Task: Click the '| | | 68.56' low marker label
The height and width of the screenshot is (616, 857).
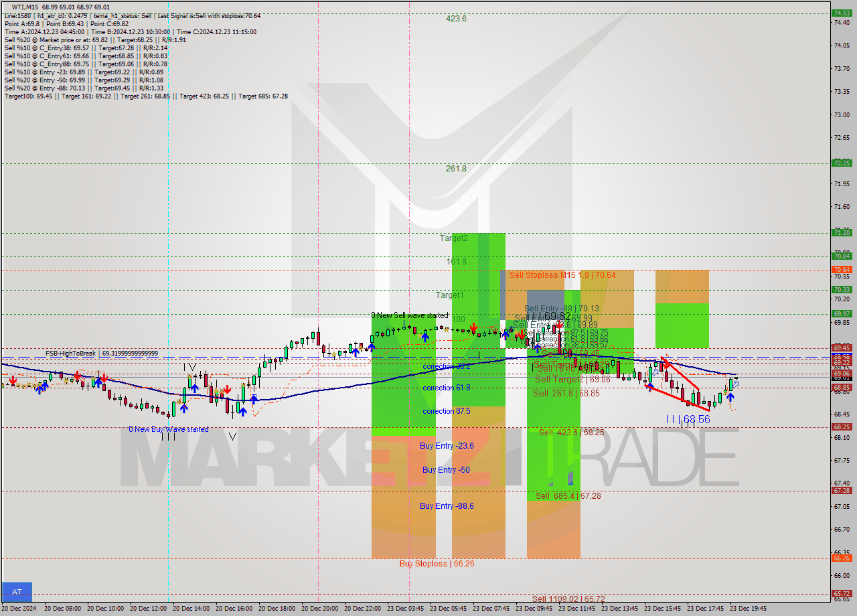Action: (x=688, y=419)
